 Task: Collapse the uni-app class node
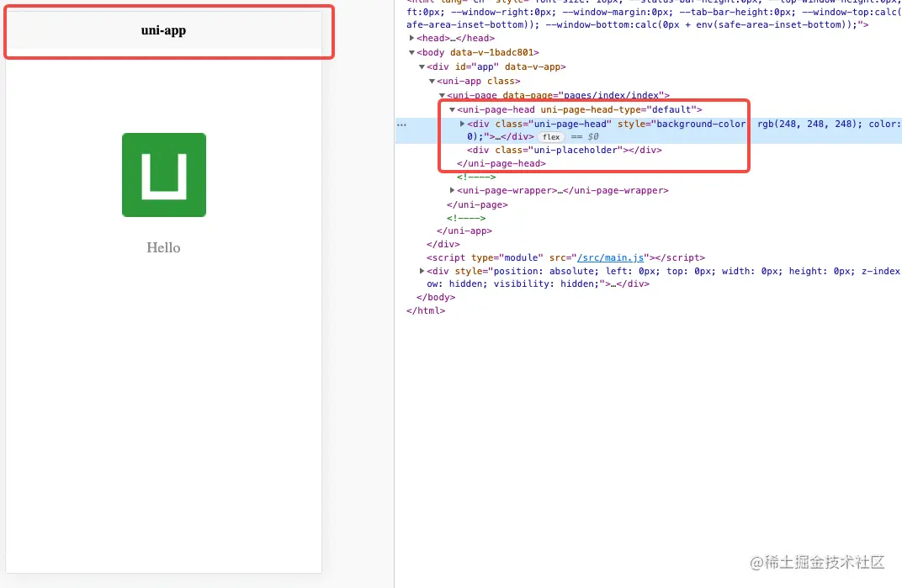click(432, 81)
